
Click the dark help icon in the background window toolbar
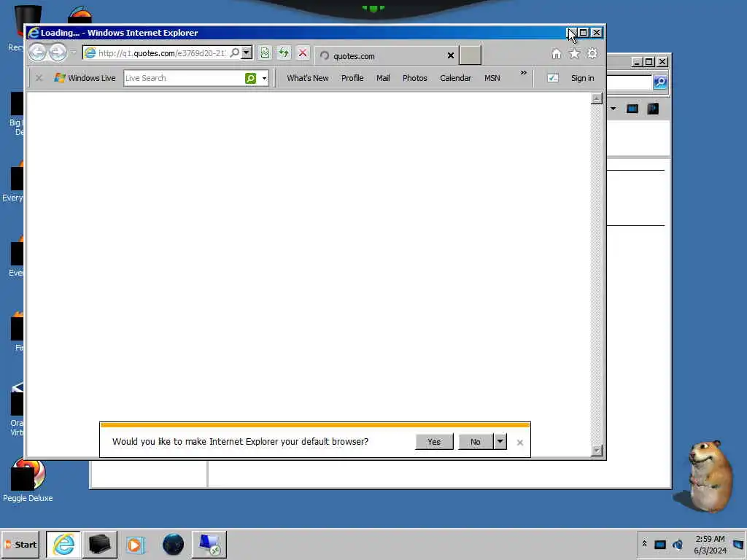coord(653,109)
